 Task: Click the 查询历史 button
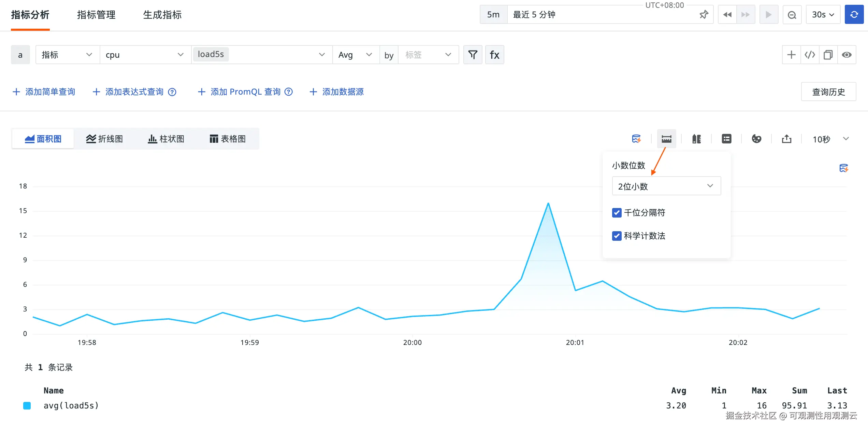pyautogui.click(x=828, y=92)
